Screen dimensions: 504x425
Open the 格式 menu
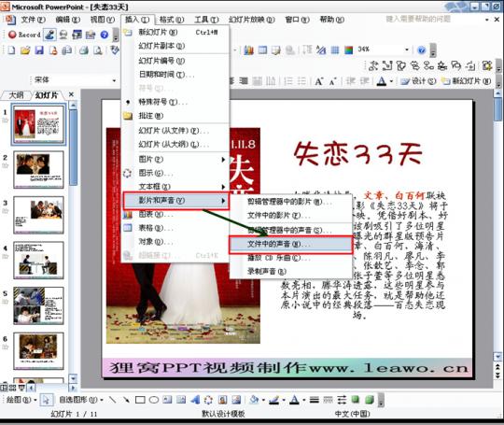tap(172, 20)
